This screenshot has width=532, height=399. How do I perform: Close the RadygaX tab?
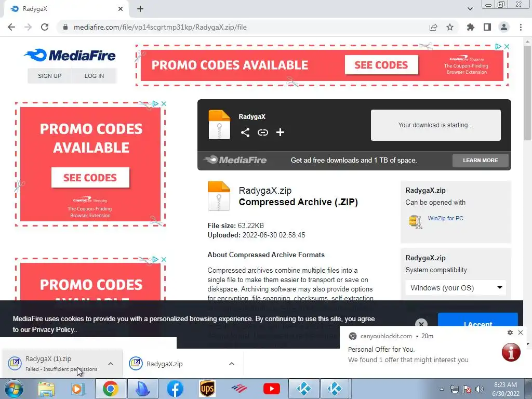121,9
